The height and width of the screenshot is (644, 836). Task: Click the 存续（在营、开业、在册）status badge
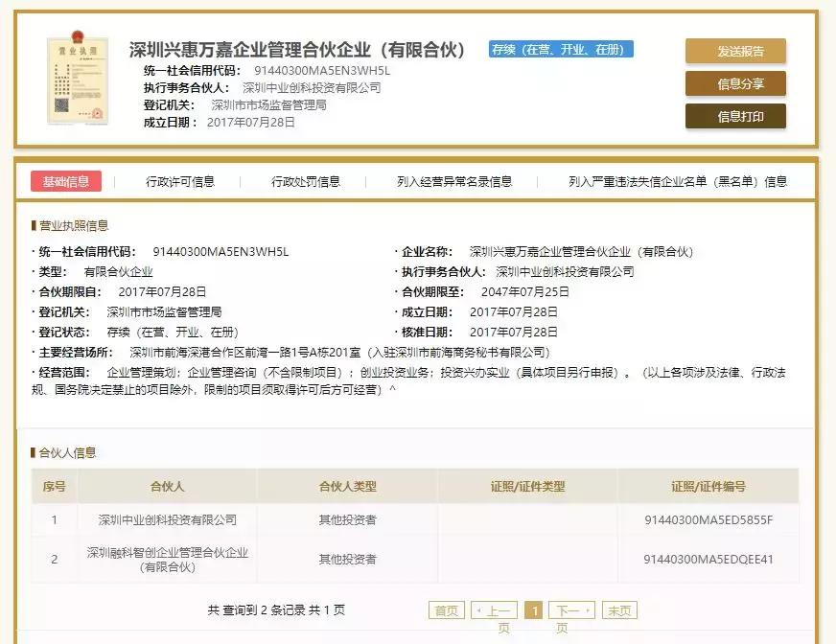(x=559, y=46)
